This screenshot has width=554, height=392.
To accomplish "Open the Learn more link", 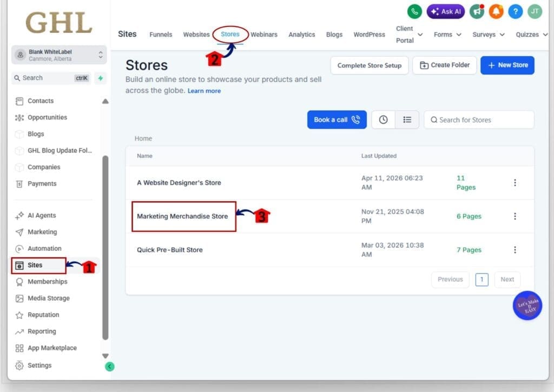I will click(x=204, y=90).
